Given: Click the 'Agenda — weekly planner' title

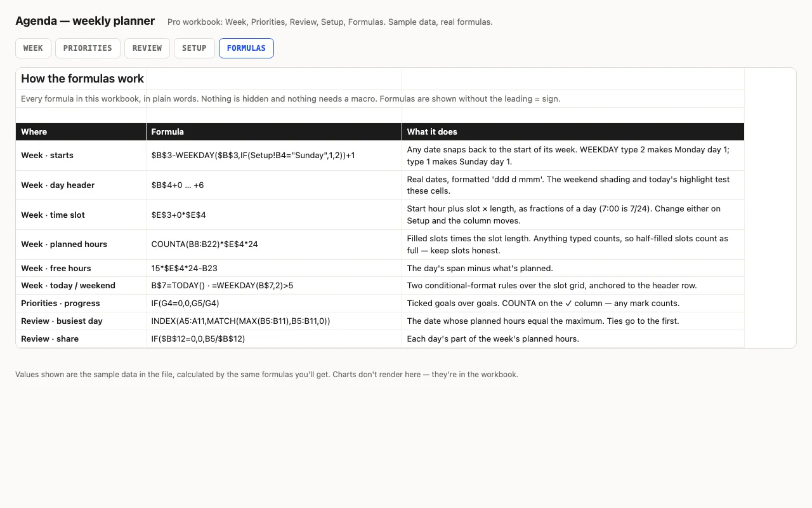Looking at the screenshot, I should [x=85, y=21].
